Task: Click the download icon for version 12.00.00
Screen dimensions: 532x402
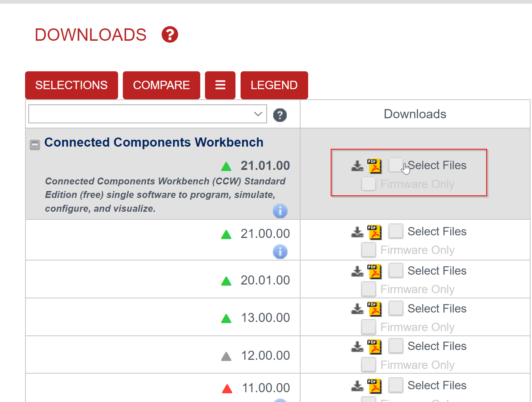Action: 357,346
